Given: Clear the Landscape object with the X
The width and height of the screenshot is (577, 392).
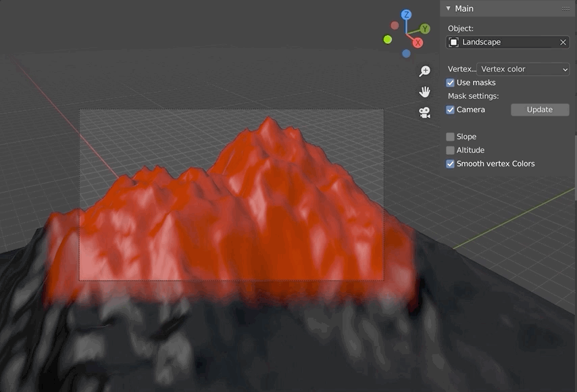Looking at the screenshot, I should (563, 42).
